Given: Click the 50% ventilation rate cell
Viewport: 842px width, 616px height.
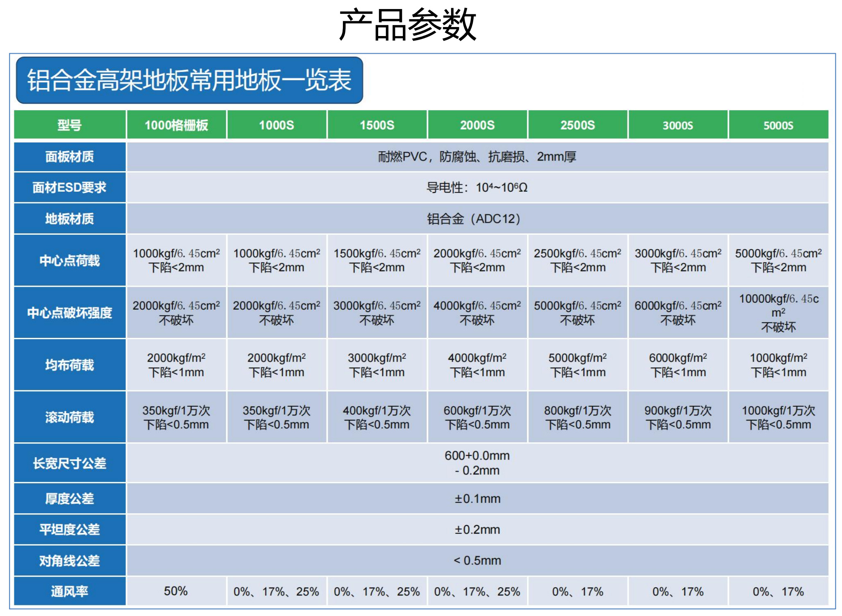Looking at the screenshot, I should pyautogui.click(x=176, y=591).
